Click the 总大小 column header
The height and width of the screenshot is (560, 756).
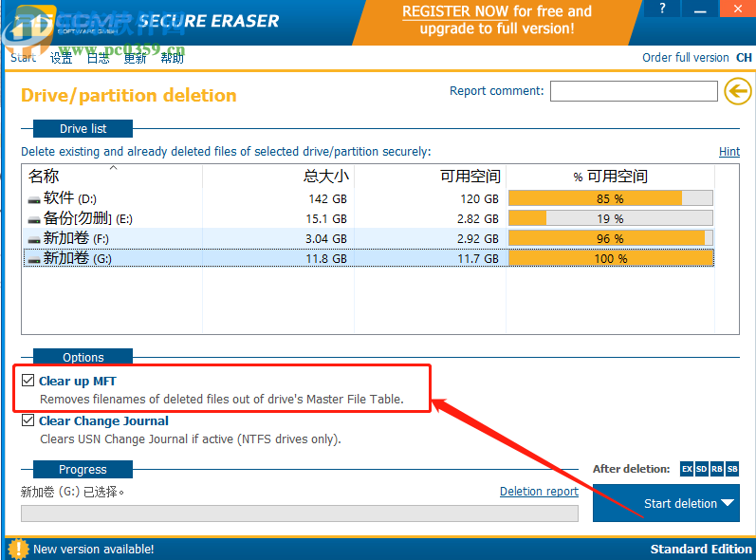[x=278, y=176]
